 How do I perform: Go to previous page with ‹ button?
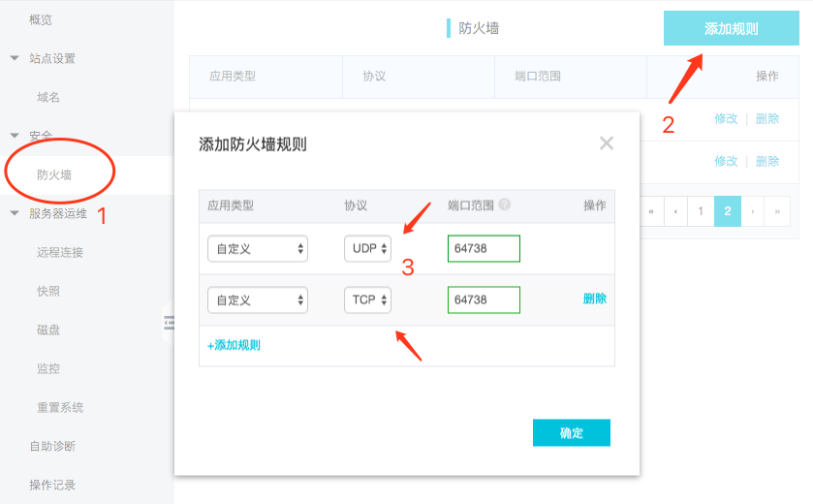[675, 211]
